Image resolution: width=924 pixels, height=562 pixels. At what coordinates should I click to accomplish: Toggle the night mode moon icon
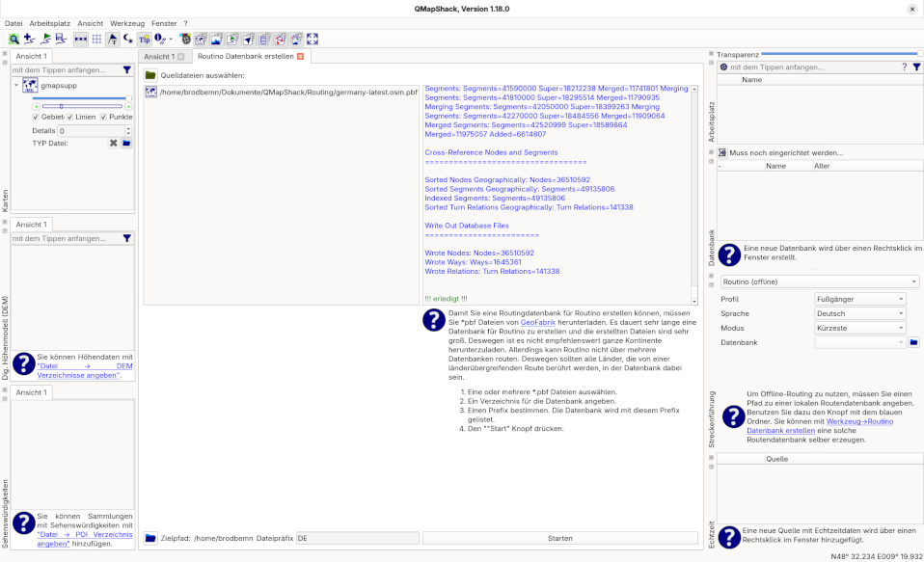[128, 40]
